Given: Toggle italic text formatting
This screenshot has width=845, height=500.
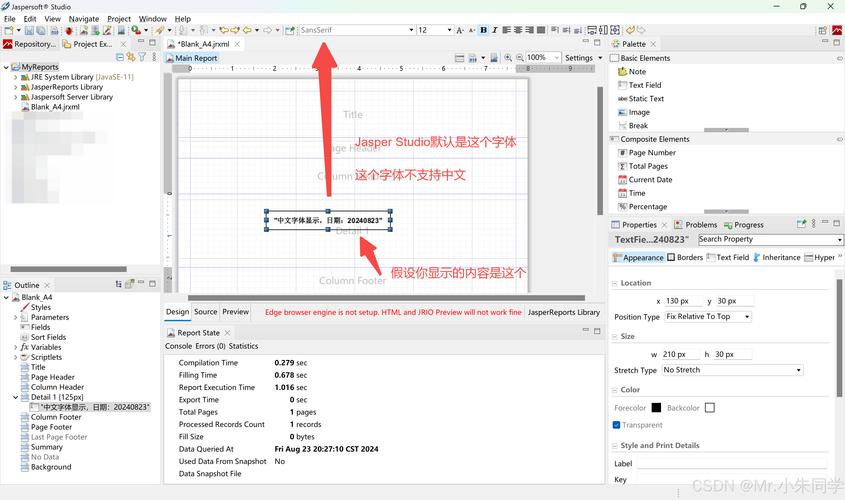Looking at the screenshot, I should coord(494,30).
